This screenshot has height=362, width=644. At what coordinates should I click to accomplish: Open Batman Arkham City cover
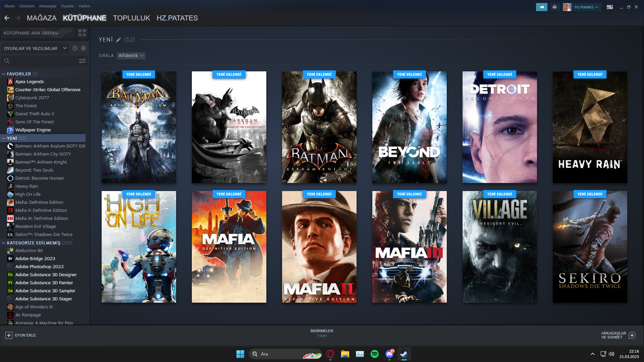point(229,127)
